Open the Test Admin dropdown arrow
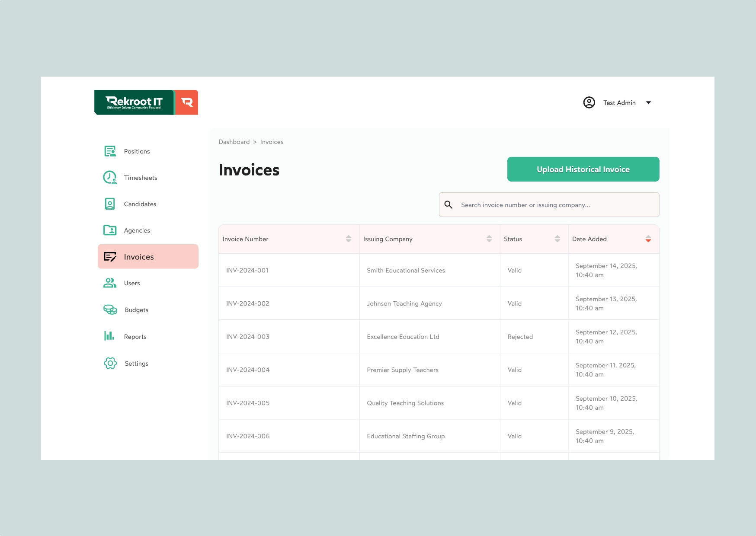The width and height of the screenshot is (756, 536). (648, 102)
